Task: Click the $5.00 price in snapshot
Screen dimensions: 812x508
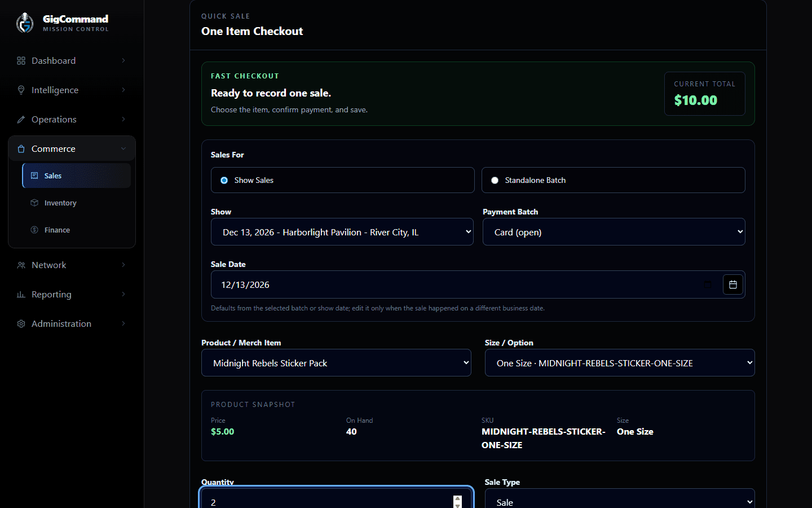Action: [222, 432]
